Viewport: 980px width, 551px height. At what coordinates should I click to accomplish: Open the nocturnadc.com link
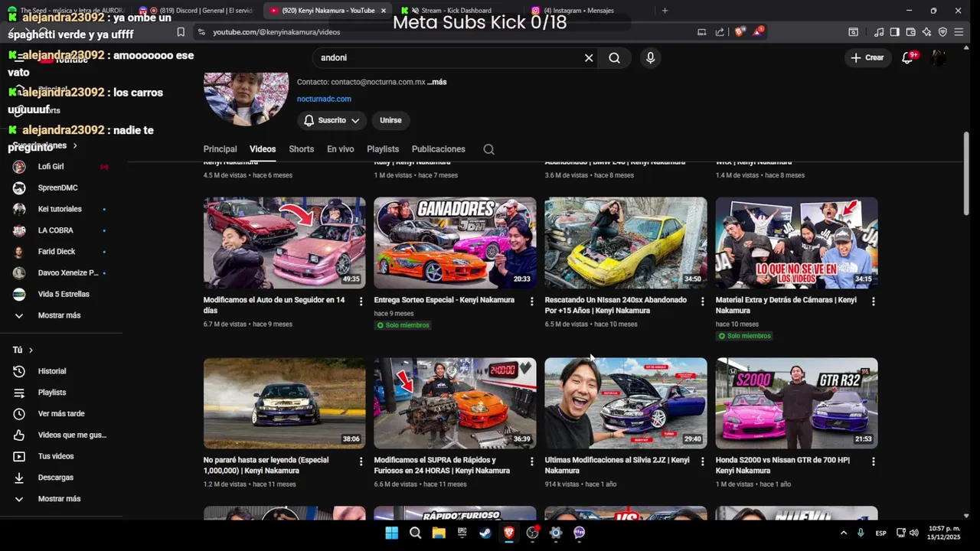[x=324, y=99]
